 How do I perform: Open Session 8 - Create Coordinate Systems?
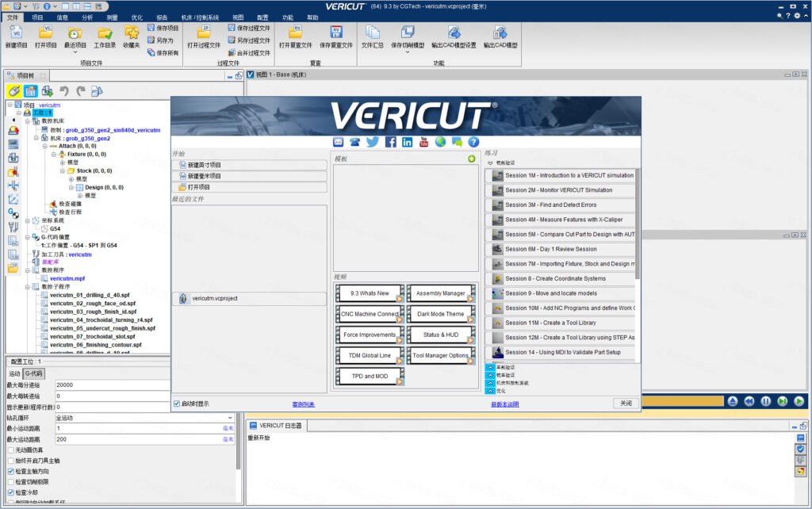click(x=561, y=278)
